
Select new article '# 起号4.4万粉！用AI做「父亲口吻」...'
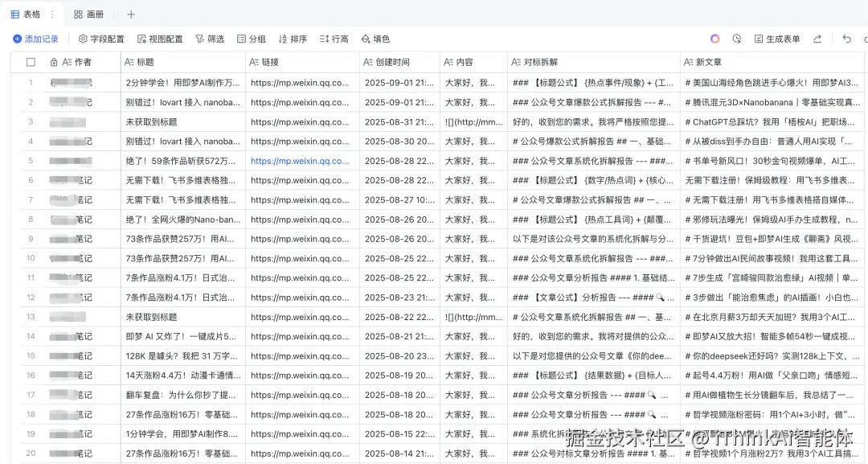(x=773, y=376)
